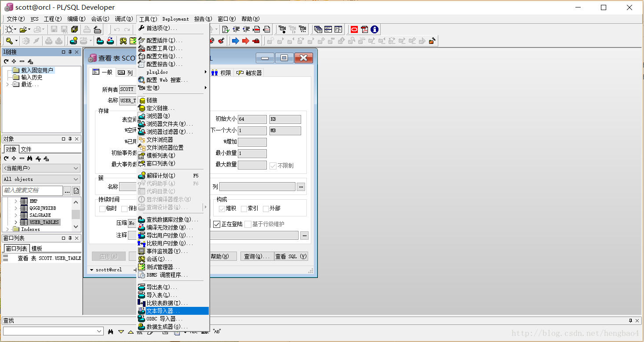Expand the Indexes folder node
The width and height of the screenshot is (644, 342).
(7, 229)
